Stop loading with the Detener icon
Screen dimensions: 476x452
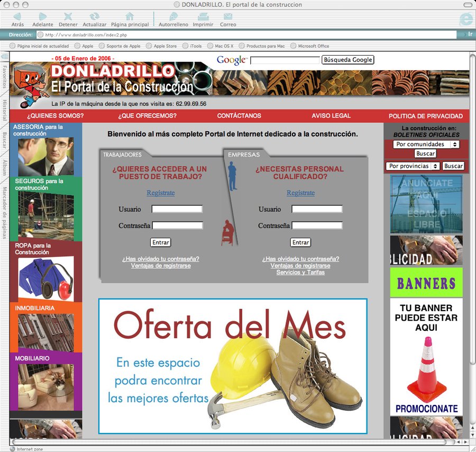[68, 17]
